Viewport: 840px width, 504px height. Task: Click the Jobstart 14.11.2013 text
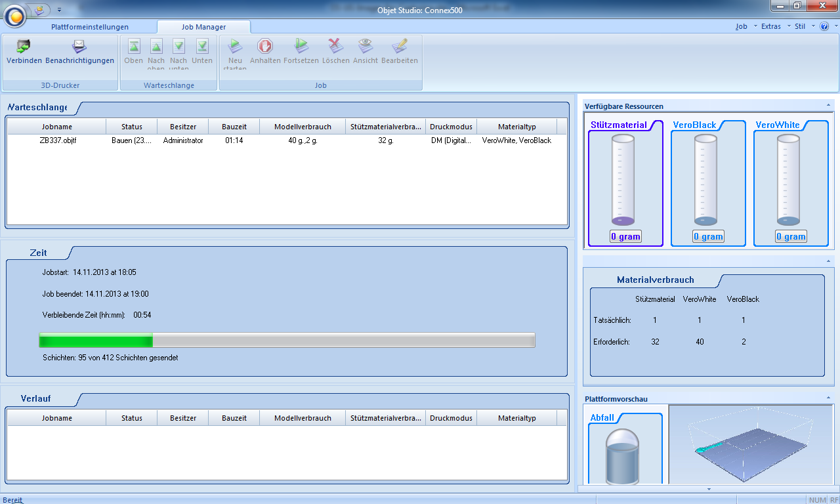click(x=89, y=272)
